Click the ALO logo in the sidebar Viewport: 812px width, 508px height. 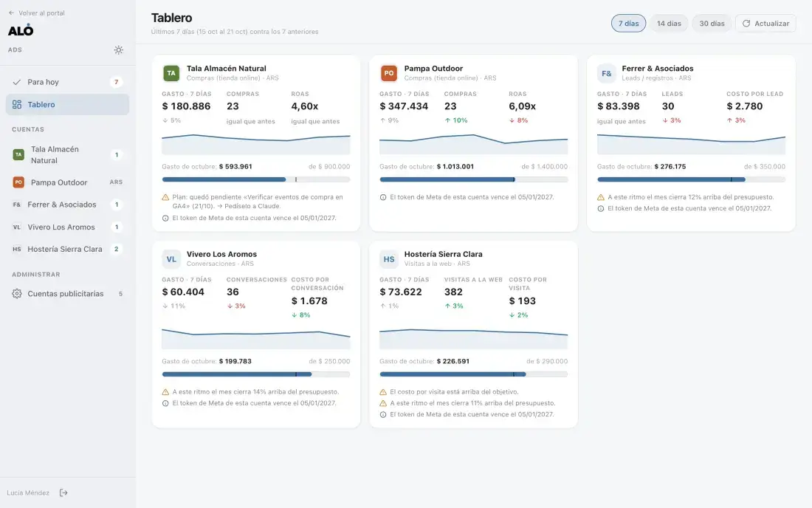pos(21,30)
